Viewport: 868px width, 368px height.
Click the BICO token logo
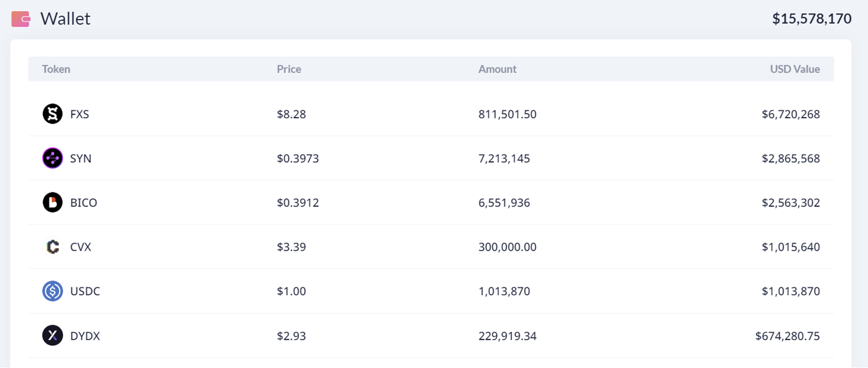[53, 203]
